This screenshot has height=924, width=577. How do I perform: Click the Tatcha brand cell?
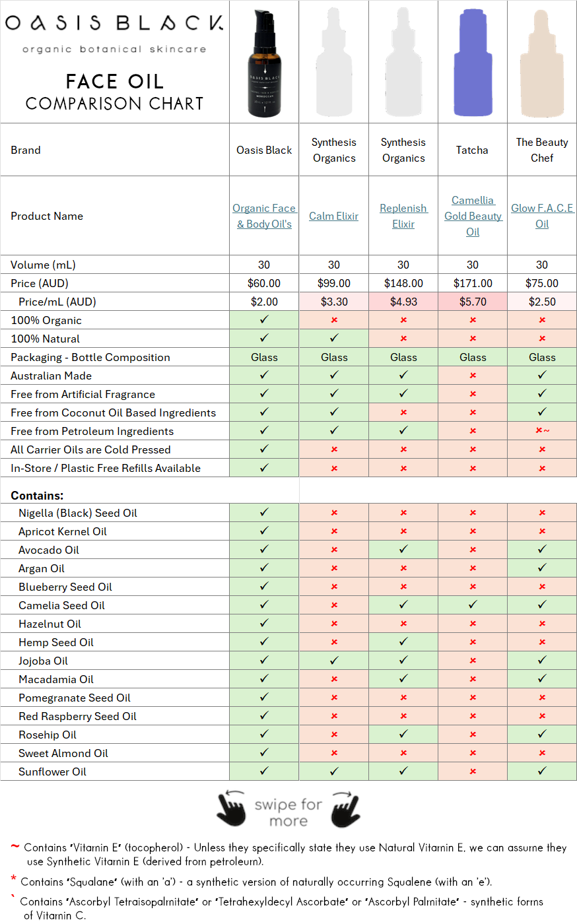[x=473, y=150]
